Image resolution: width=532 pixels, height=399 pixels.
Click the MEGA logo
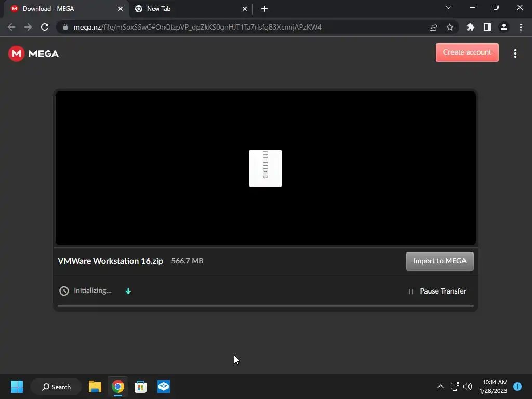click(34, 54)
